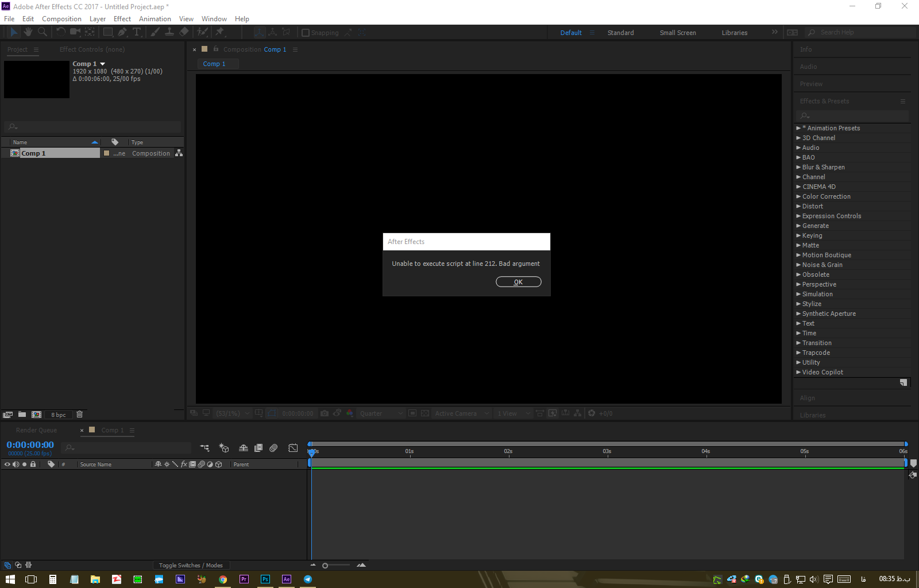This screenshot has height=588, width=919.
Task: Select the Pen tool
Action: pyautogui.click(x=122, y=32)
